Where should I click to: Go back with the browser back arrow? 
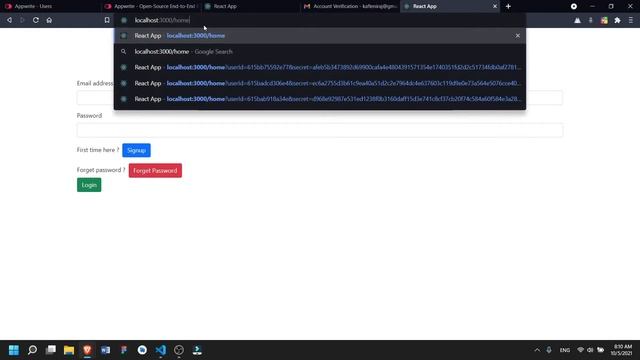[x=9, y=20]
